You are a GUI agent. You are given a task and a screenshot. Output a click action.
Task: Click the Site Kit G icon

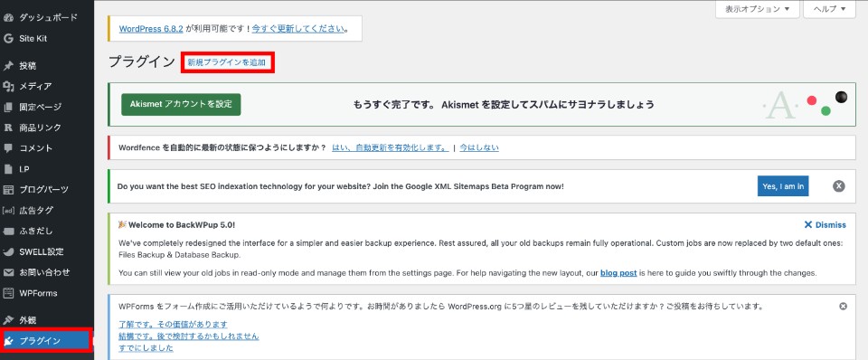click(x=8, y=39)
